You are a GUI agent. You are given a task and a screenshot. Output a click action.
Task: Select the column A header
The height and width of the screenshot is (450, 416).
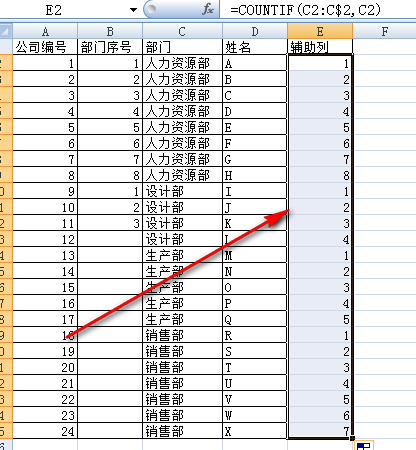point(45,31)
